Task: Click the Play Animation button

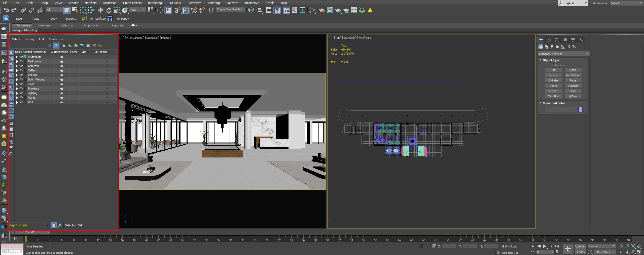Action: pyautogui.click(x=545, y=246)
